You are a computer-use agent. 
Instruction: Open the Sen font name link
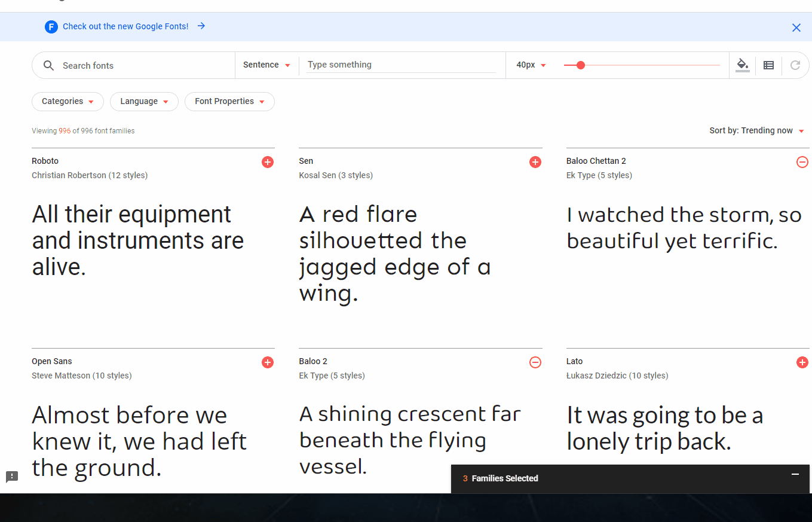[306, 161]
